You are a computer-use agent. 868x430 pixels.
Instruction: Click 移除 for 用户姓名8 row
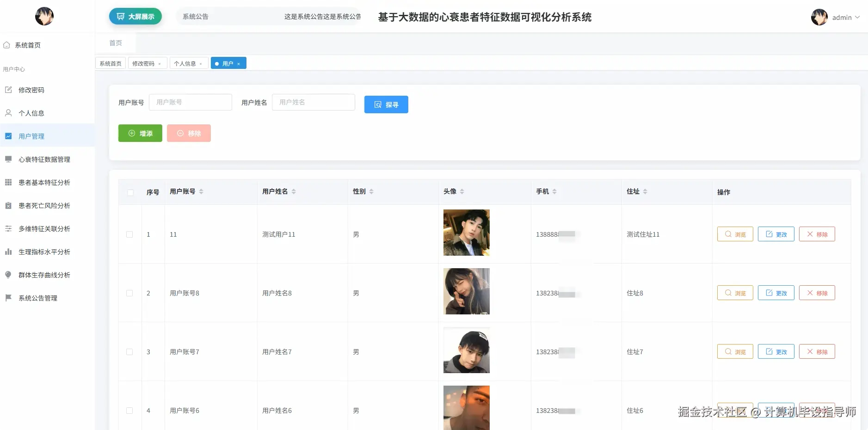[817, 293]
